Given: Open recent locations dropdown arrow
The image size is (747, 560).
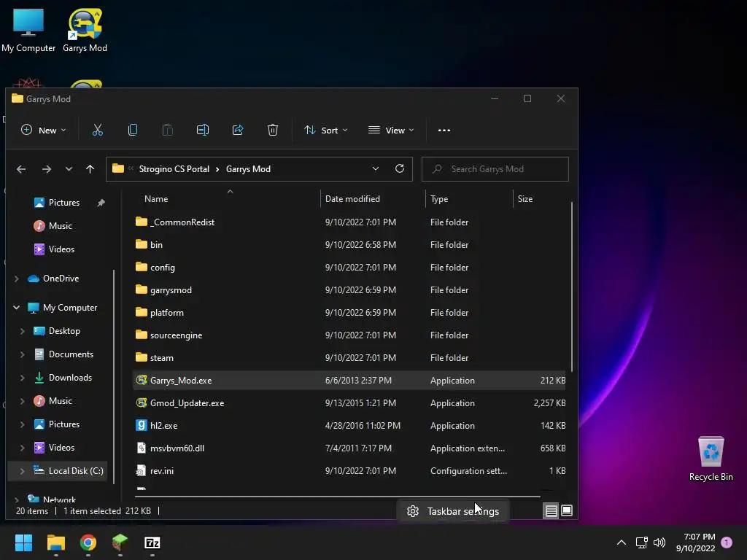Looking at the screenshot, I should (x=69, y=169).
